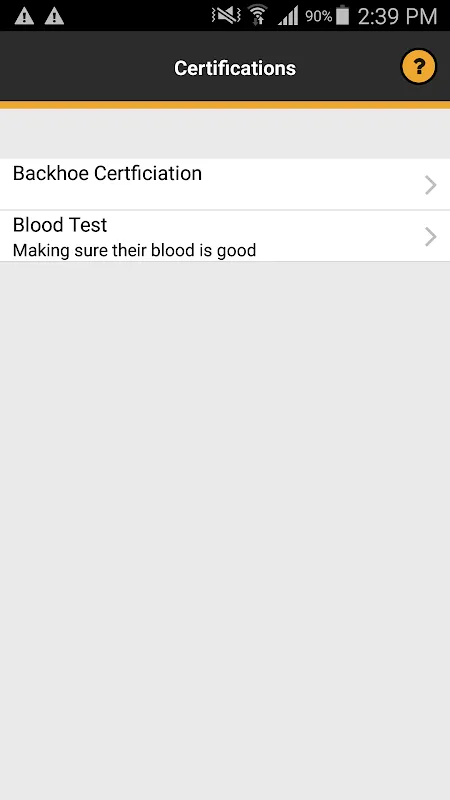450x800 pixels.
Task: Tap the Certifications header title
Action: tap(235, 68)
